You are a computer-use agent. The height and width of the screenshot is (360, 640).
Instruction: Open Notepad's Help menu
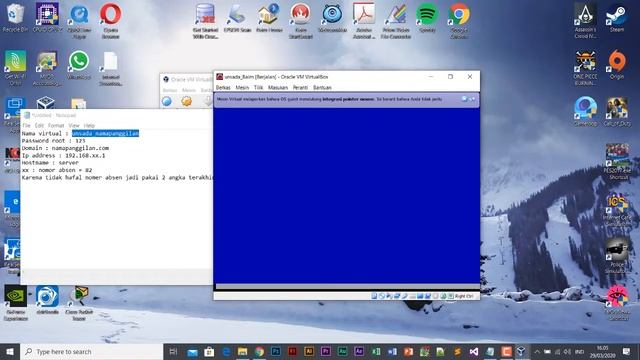(89, 125)
